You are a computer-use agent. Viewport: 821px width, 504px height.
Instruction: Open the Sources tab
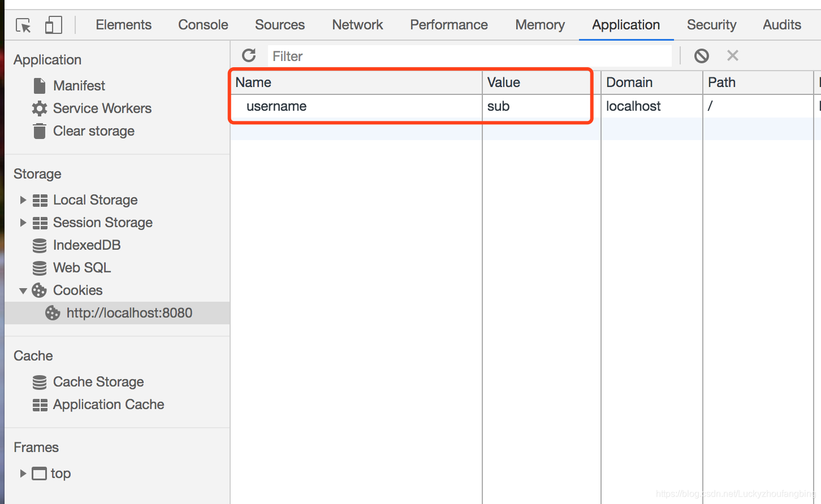point(280,25)
